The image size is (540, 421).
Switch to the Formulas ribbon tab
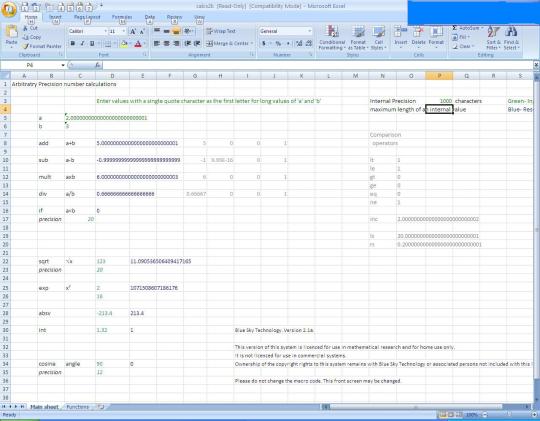[122, 17]
